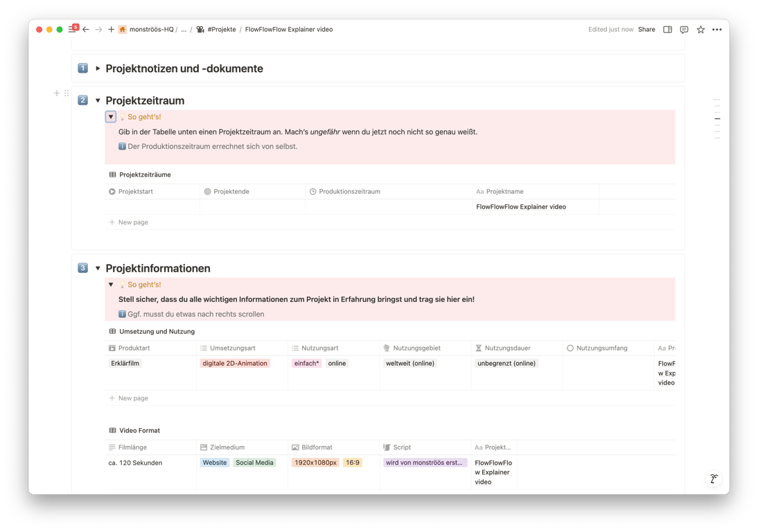Click the Nutzungsumfang column header
The image size is (758, 532).
click(608, 348)
